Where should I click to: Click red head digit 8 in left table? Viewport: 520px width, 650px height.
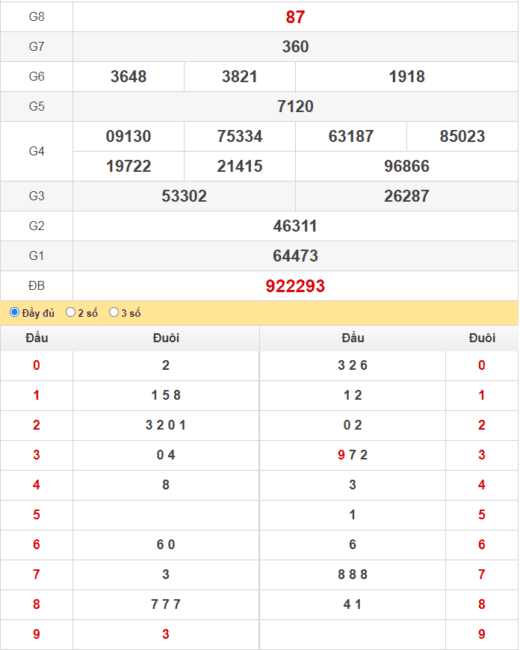point(36,604)
